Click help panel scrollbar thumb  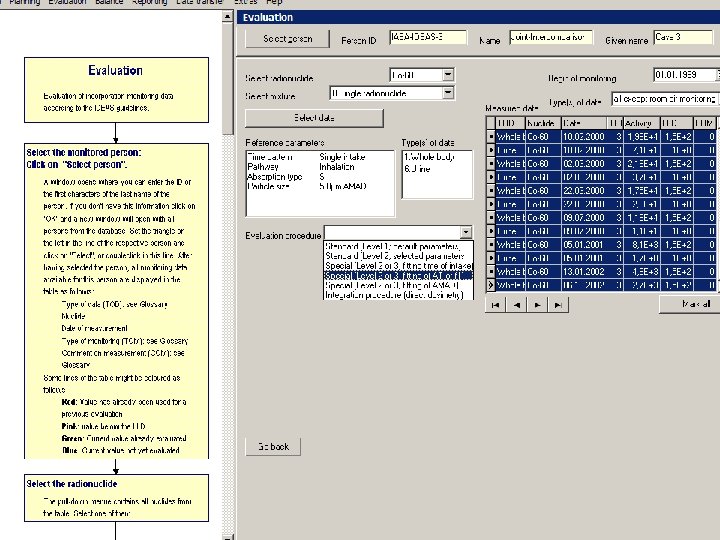point(228,78)
